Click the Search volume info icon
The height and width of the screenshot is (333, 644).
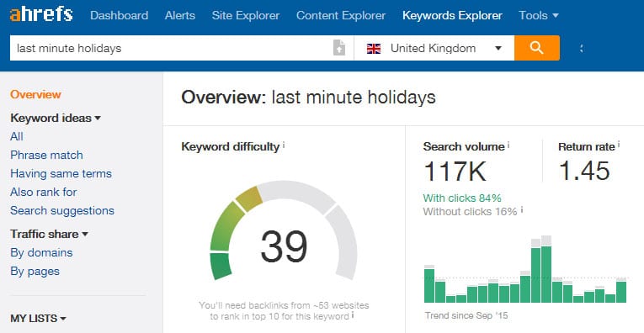click(508, 145)
